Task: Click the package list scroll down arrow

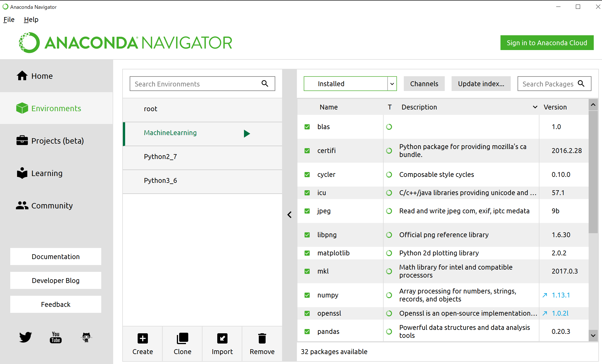Action: point(593,336)
